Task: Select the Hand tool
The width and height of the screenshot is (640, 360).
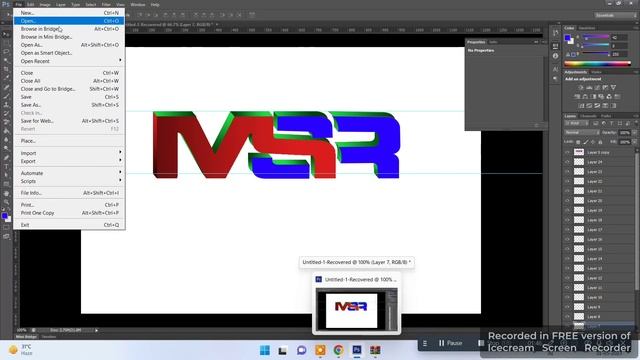Action: [x=6, y=193]
